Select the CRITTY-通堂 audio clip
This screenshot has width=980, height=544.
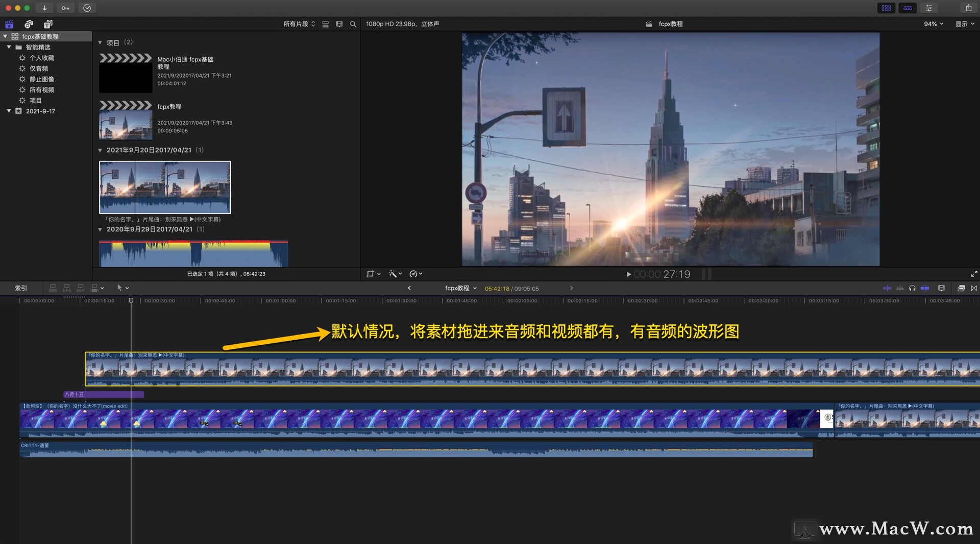(x=416, y=450)
